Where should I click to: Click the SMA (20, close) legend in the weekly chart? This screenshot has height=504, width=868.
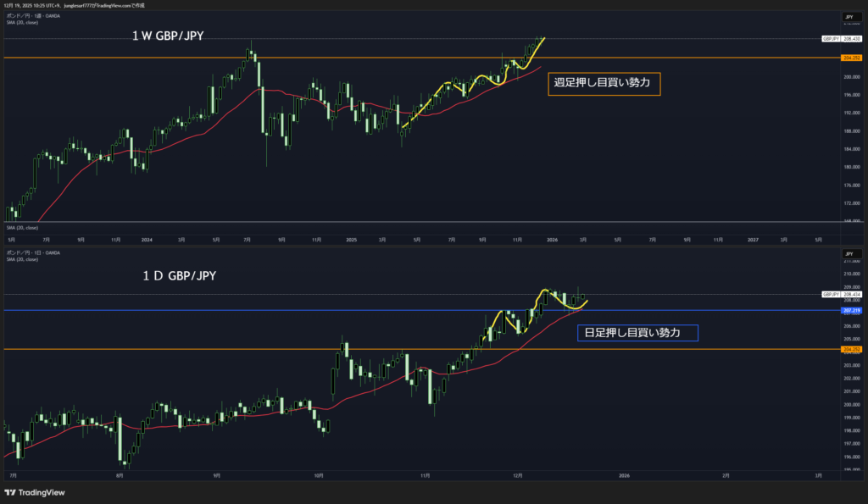(x=22, y=22)
